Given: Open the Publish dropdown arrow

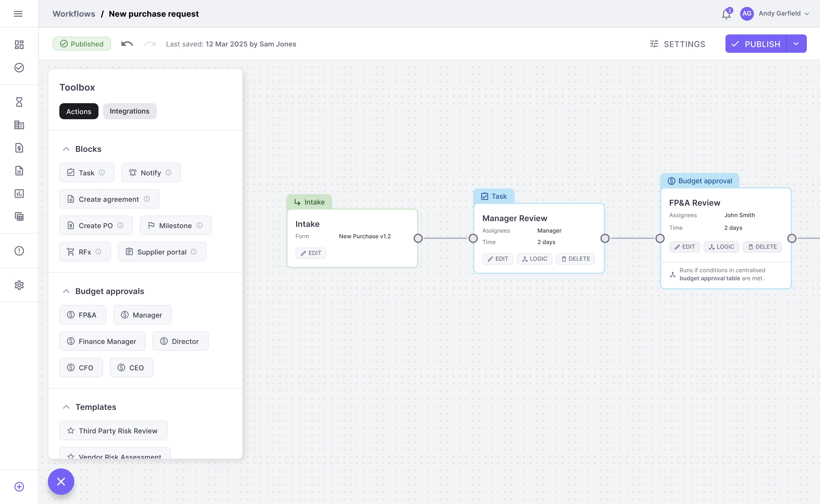Looking at the screenshot, I should (796, 44).
